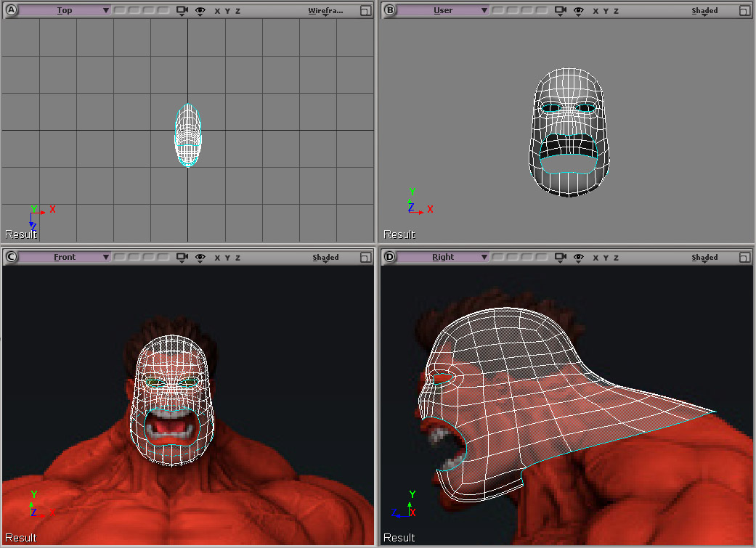Image resolution: width=756 pixels, height=548 pixels.
Task: Click the X axis button in Right viewport
Action: pyautogui.click(x=596, y=258)
